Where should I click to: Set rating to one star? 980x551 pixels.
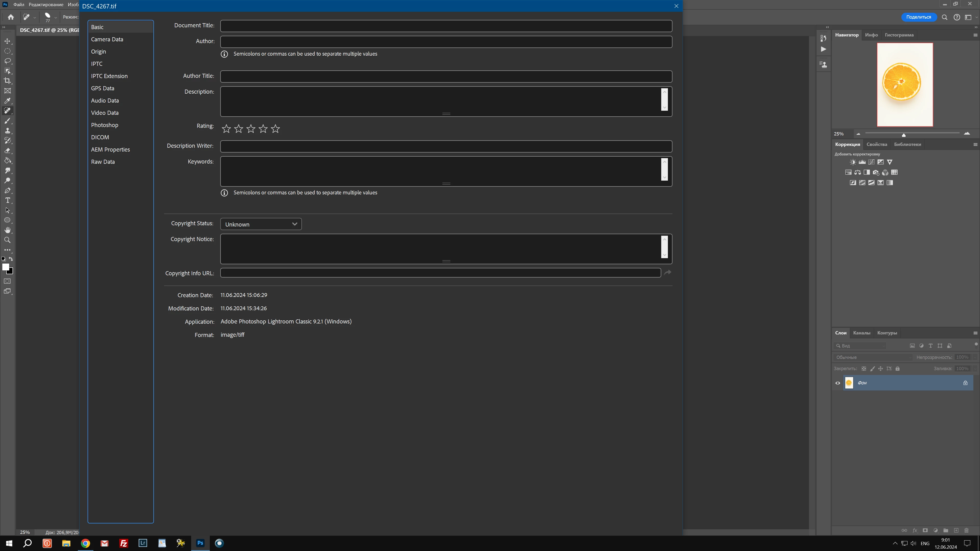[x=226, y=129]
